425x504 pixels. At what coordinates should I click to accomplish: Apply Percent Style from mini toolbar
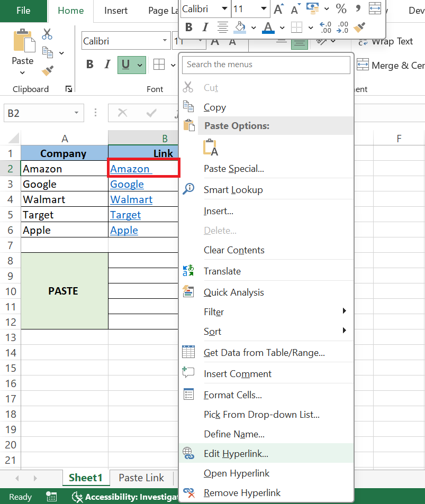tap(341, 8)
